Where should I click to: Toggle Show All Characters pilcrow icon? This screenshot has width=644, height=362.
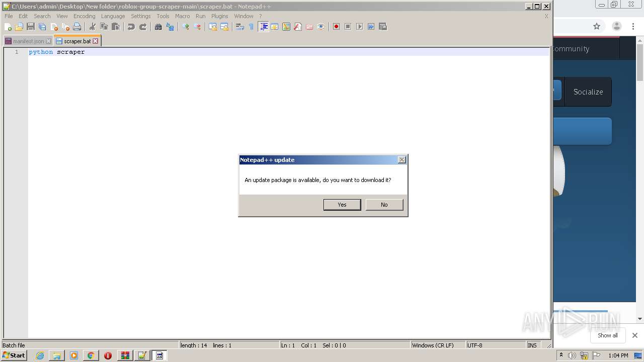252,27
